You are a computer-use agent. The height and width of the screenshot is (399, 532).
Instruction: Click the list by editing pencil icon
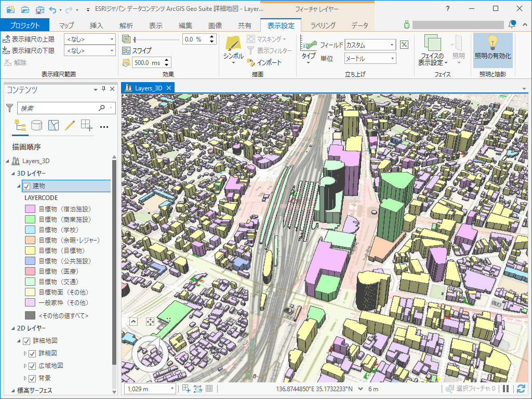(70, 125)
